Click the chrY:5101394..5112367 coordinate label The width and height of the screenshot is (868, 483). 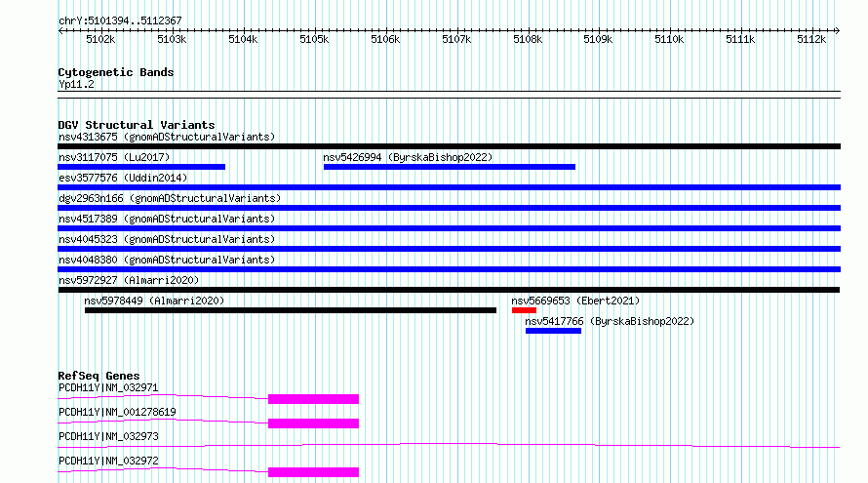(x=120, y=20)
